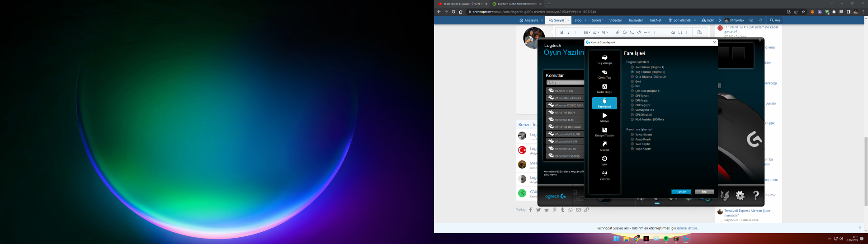Open Windows Start menu

[x=616, y=239]
